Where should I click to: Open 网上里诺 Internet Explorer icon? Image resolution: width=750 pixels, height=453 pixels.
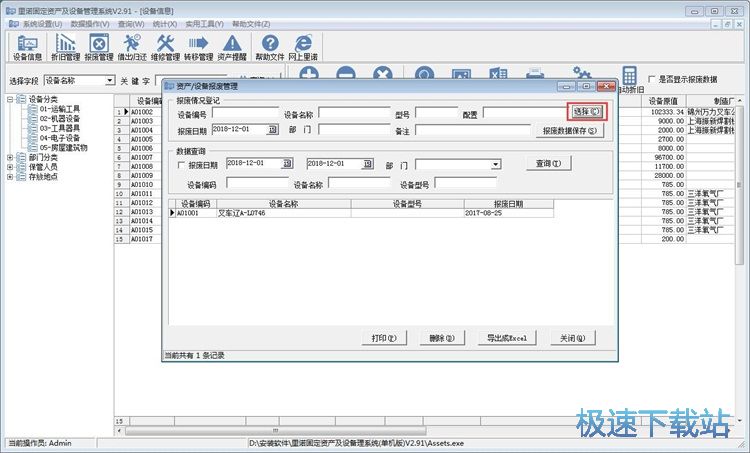[303, 47]
